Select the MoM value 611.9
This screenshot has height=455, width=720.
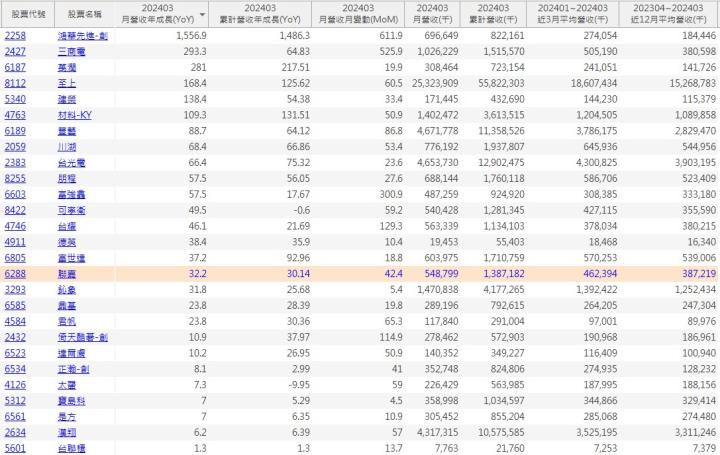(x=391, y=36)
